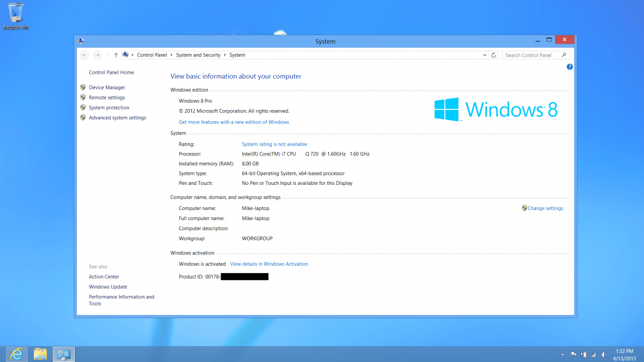Open the Recycle Bin desktop icon
The width and height of the screenshot is (644, 362).
pos(16,16)
